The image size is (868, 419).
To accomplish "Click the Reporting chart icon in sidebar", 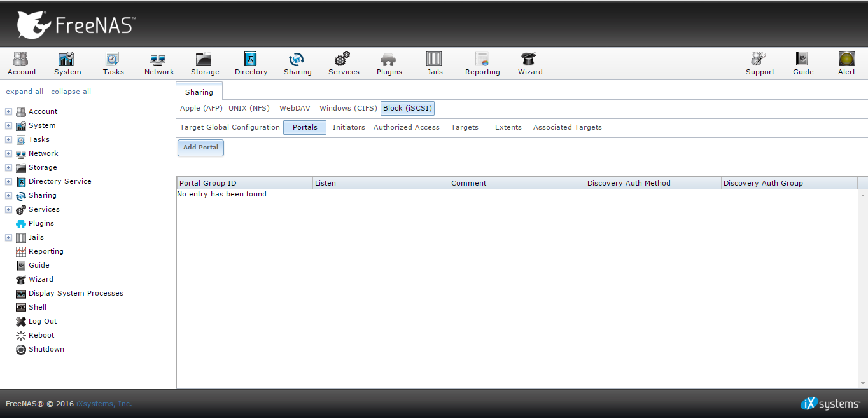I will point(21,251).
